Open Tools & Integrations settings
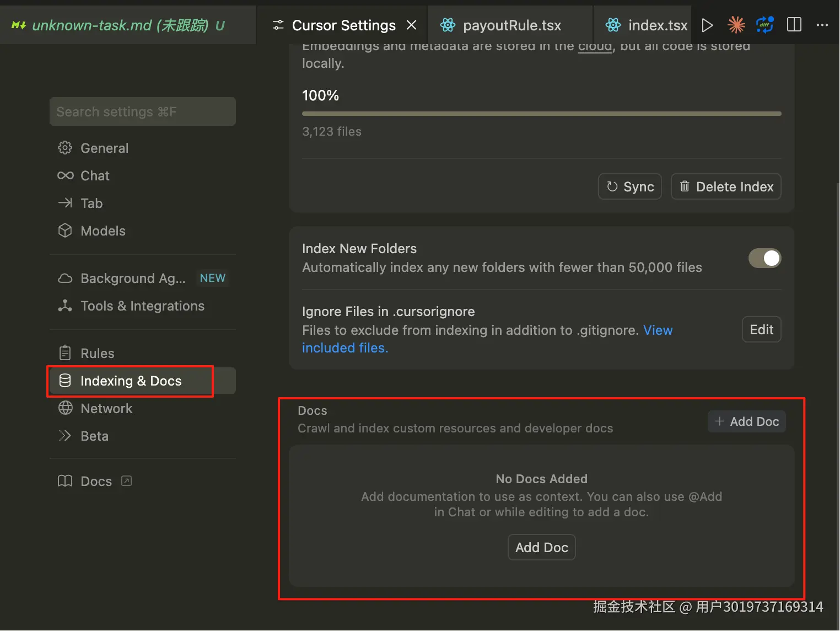 click(x=142, y=306)
